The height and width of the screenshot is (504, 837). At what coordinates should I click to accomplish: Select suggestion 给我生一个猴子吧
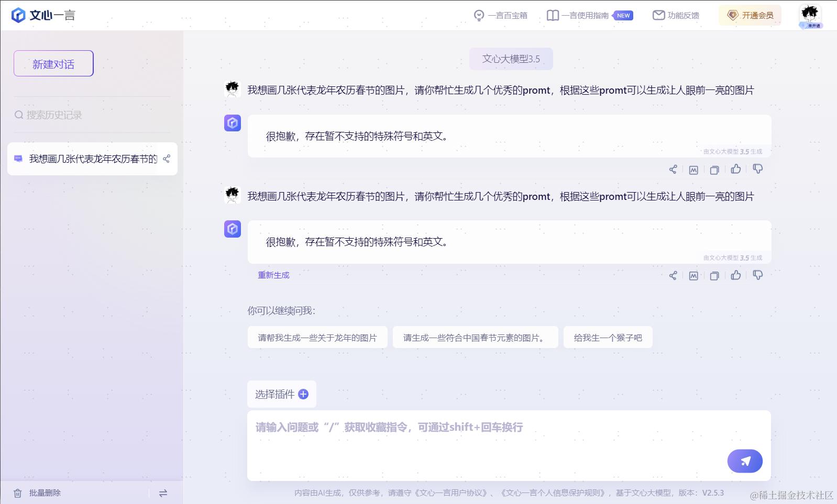(608, 338)
